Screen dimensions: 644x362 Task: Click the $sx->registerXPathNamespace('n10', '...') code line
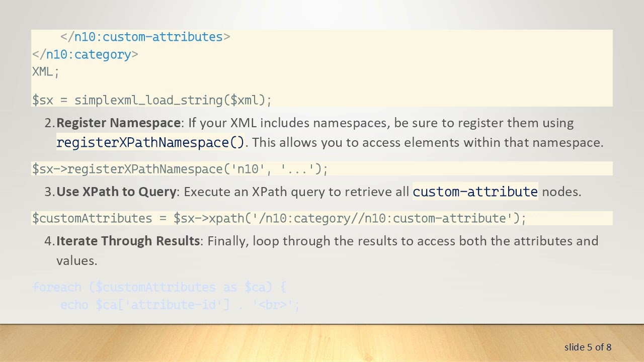click(180, 169)
